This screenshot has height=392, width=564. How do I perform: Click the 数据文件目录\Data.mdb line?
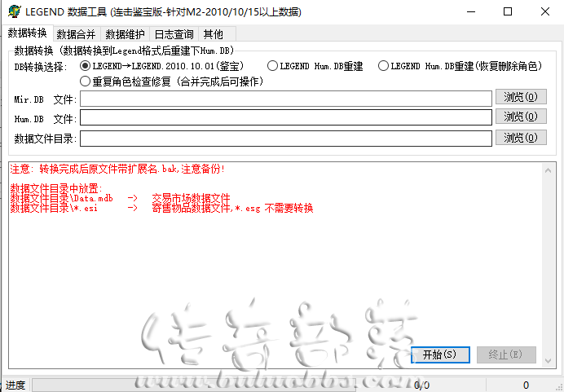click(x=120, y=198)
